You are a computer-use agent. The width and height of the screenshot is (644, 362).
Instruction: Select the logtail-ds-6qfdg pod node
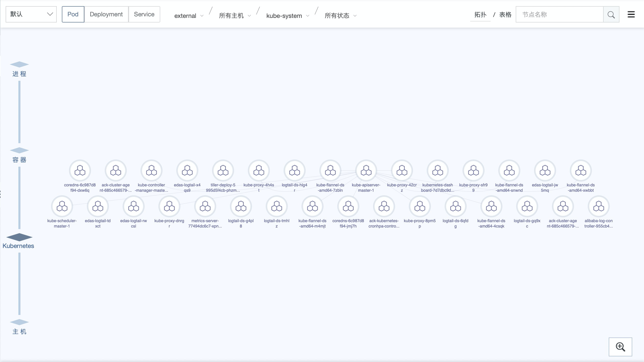click(x=456, y=206)
